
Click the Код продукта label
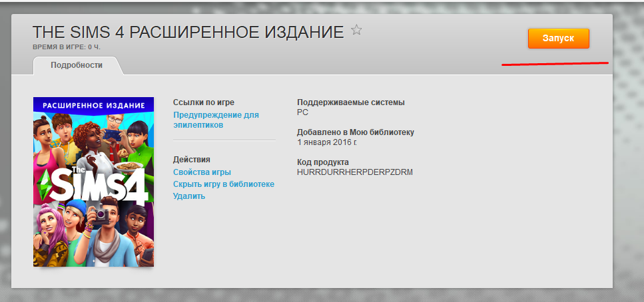click(x=322, y=162)
